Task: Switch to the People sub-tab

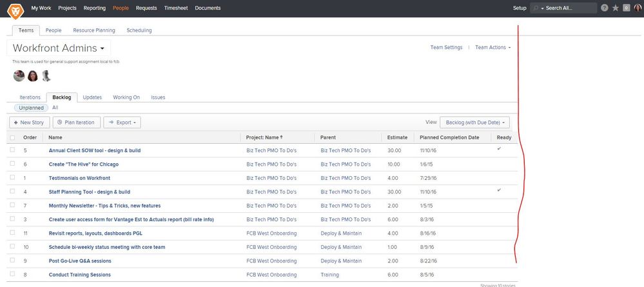Action: (x=54, y=30)
